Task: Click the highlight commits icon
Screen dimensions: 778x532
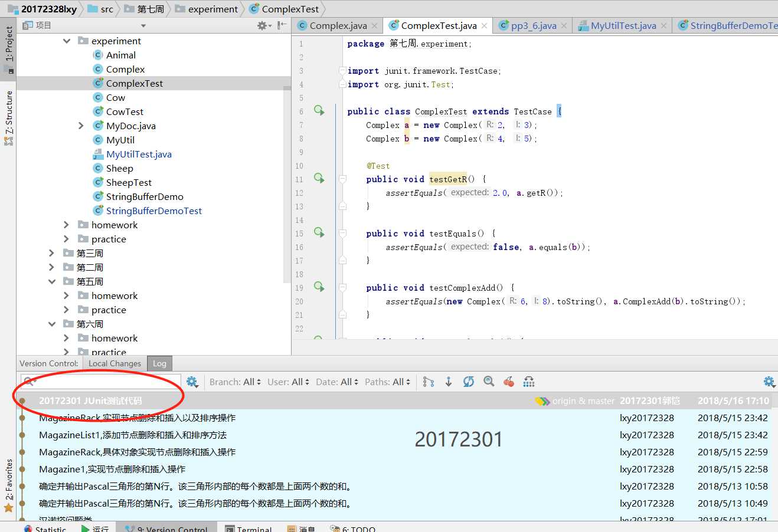Action: (x=529, y=382)
